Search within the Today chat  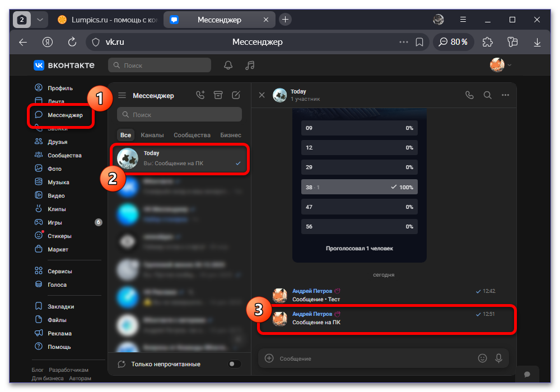point(488,95)
